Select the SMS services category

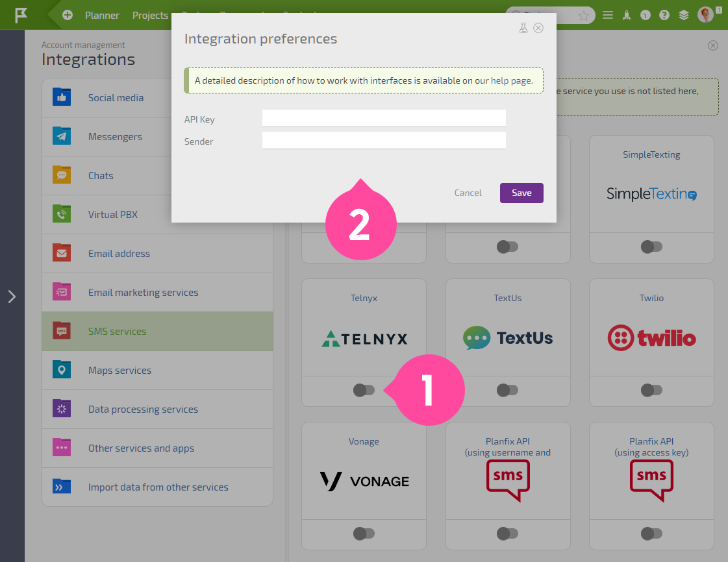pyautogui.click(x=157, y=332)
